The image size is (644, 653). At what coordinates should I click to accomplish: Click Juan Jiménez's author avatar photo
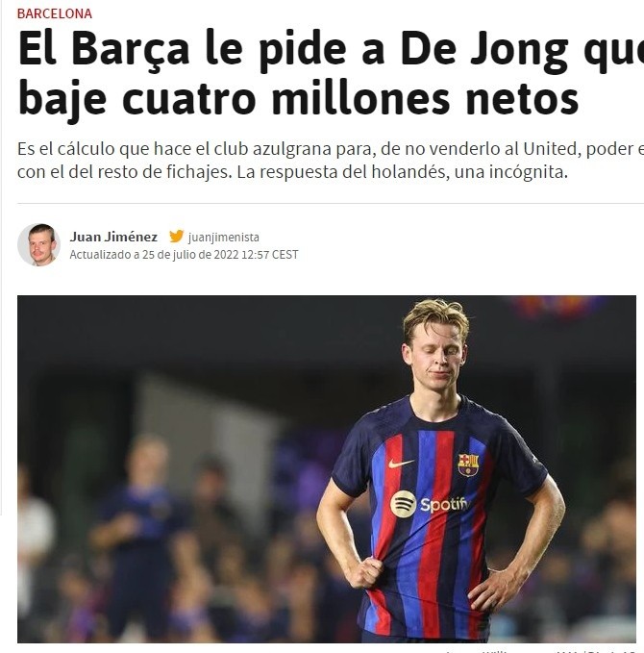38,245
